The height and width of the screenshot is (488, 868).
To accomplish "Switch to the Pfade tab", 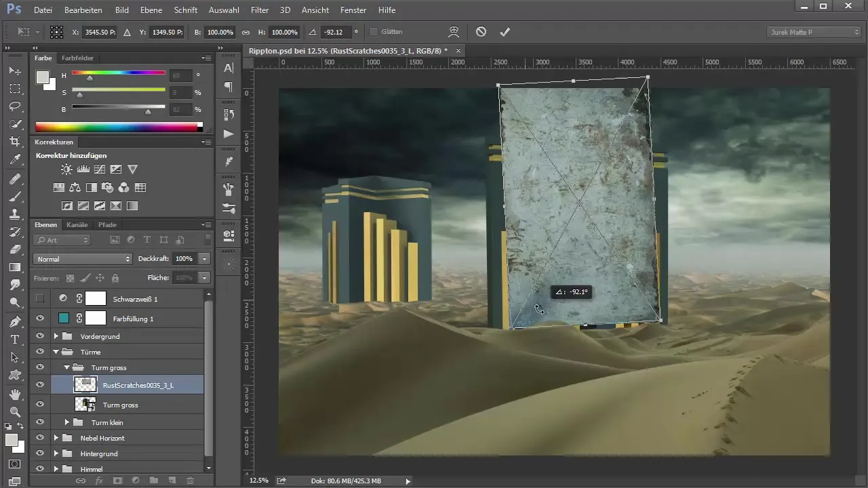I will [x=107, y=224].
